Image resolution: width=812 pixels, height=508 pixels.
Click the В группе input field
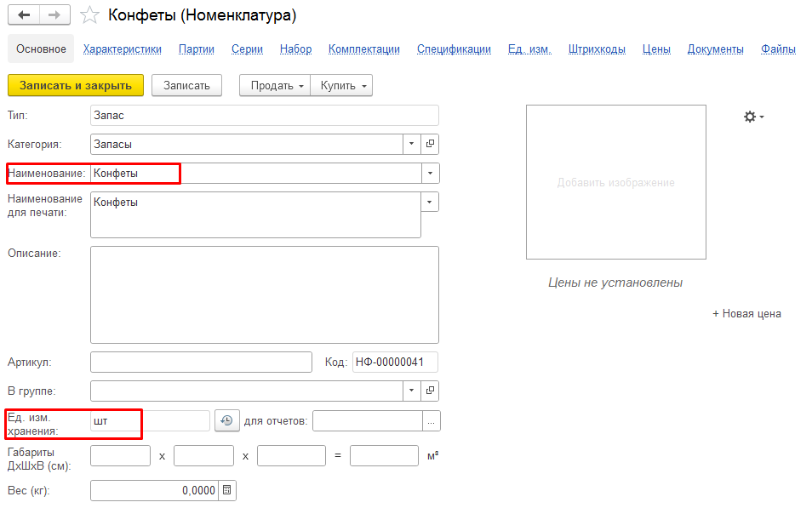tap(247, 391)
